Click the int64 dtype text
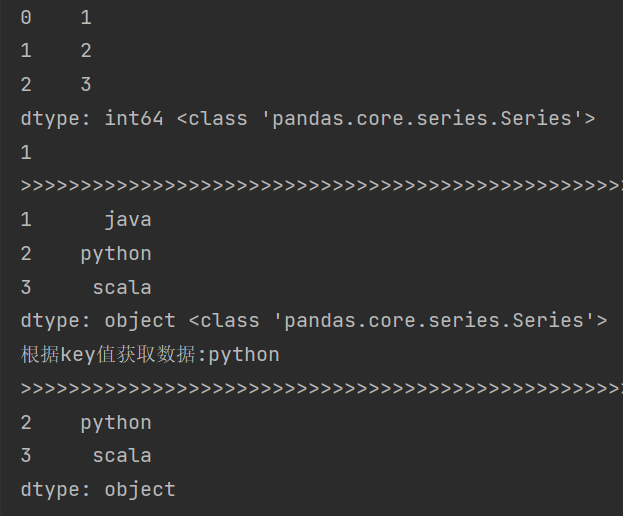The height and width of the screenshot is (516, 623). pyautogui.click(x=134, y=119)
